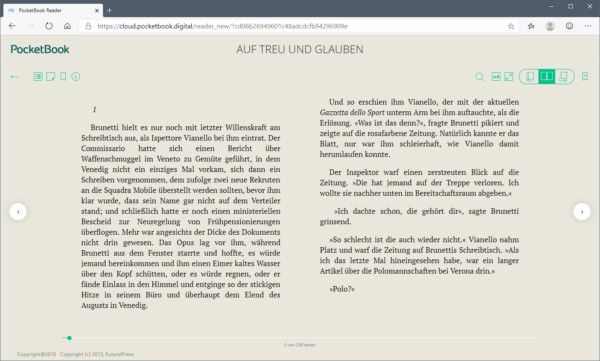Open the font size settings icon
The image size is (600, 361).
496,77
